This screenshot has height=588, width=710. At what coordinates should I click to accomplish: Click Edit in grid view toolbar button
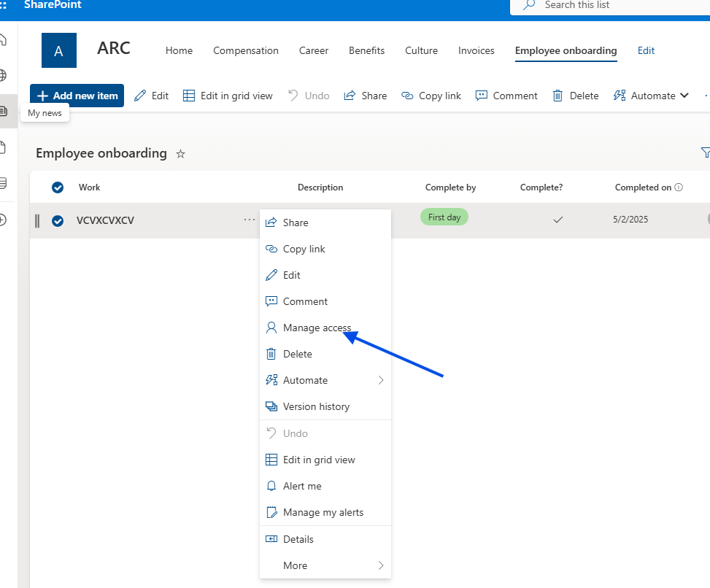[227, 96]
